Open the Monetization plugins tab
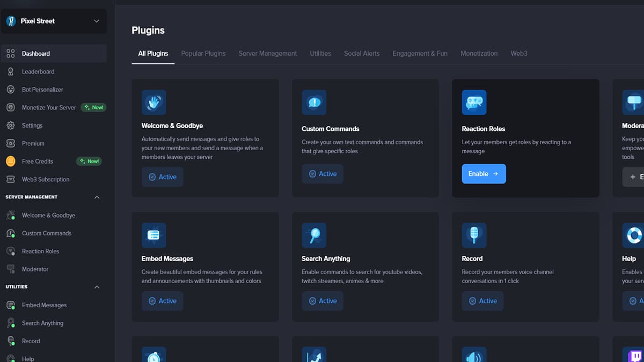 coord(479,53)
